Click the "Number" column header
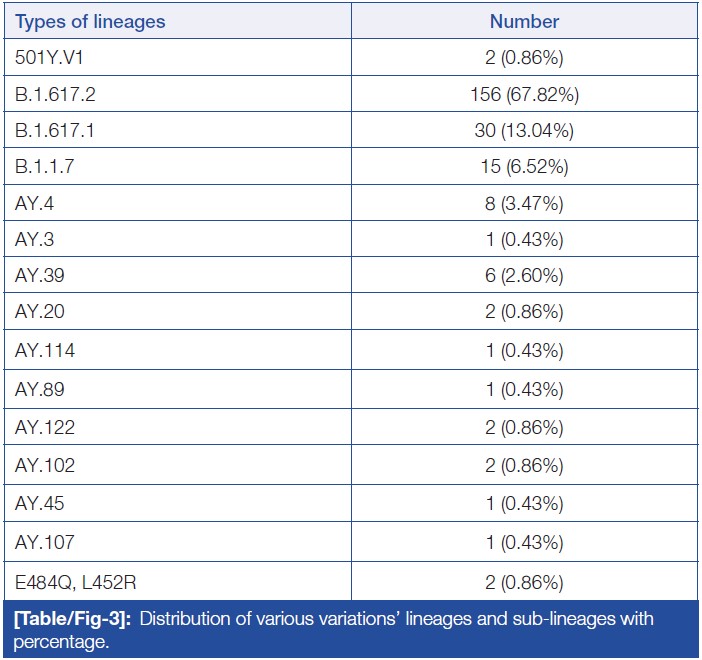 pos(524,21)
